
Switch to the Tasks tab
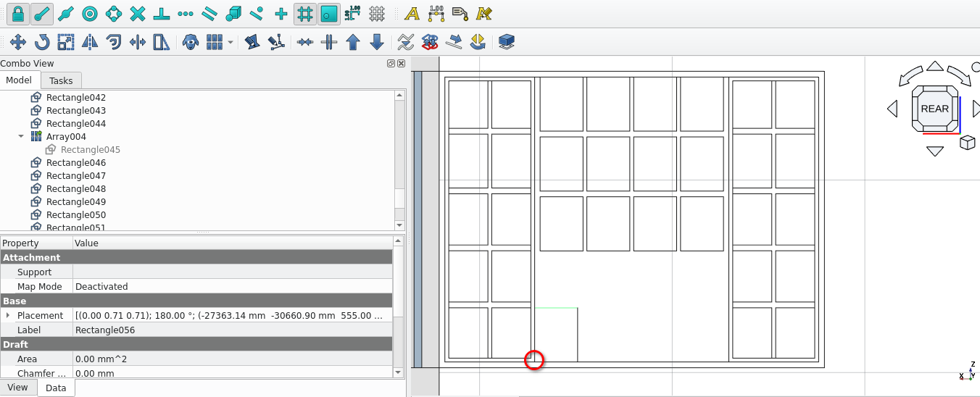pos(61,80)
